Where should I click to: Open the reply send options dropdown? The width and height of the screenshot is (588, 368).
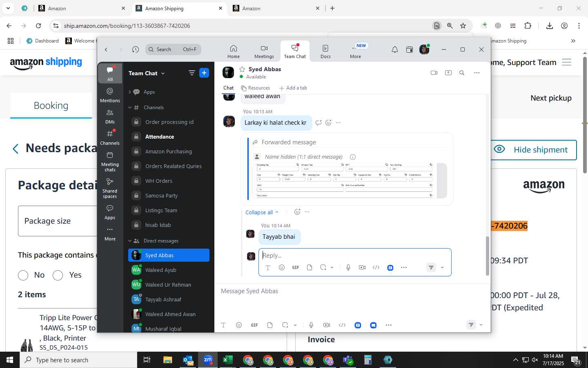(442, 267)
